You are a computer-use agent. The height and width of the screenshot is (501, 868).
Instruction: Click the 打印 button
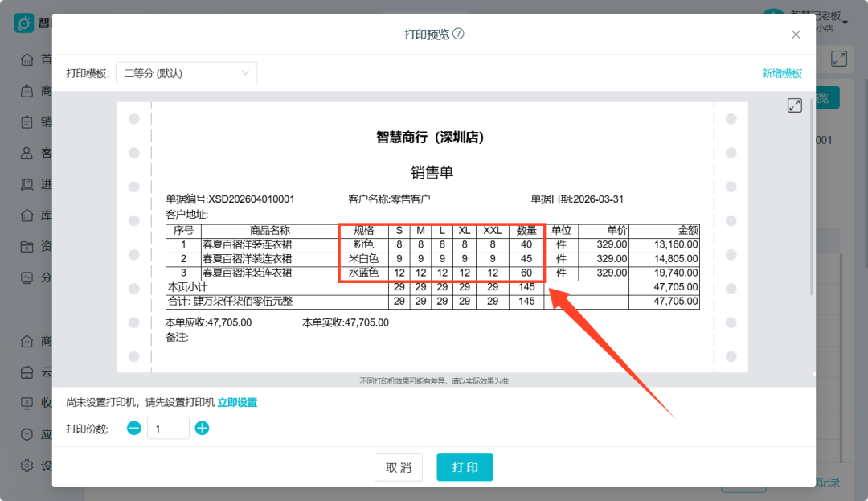[x=465, y=467]
